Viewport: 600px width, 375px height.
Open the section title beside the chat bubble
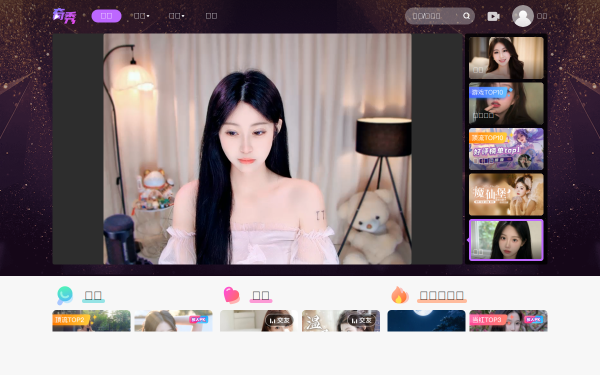[93, 295]
